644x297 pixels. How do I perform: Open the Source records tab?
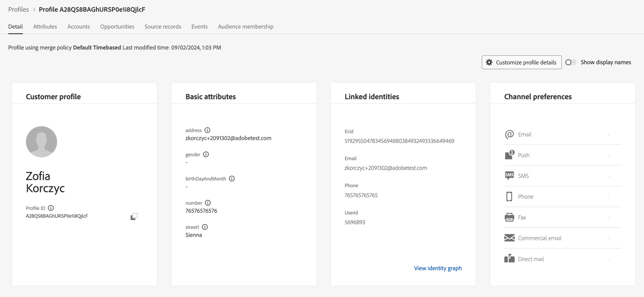click(x=163, y=26)
